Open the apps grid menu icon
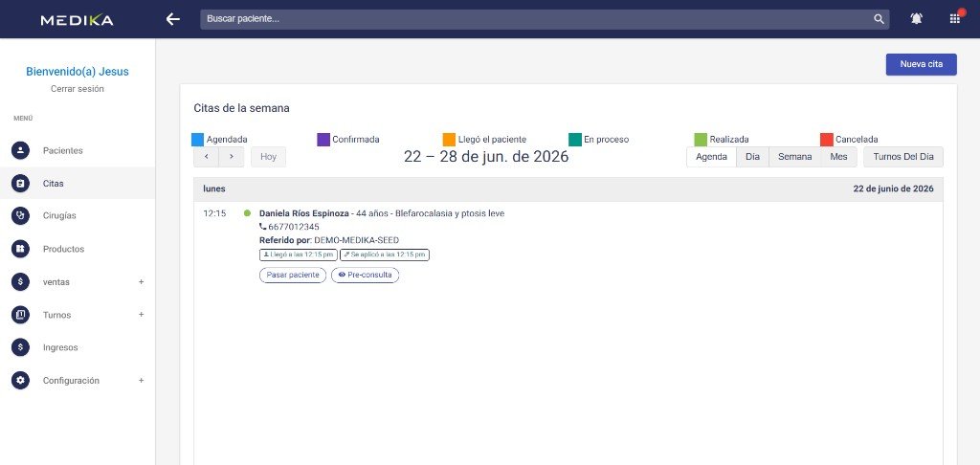The height and width of the screenshot is (465, 980). (x=954, y=19)
